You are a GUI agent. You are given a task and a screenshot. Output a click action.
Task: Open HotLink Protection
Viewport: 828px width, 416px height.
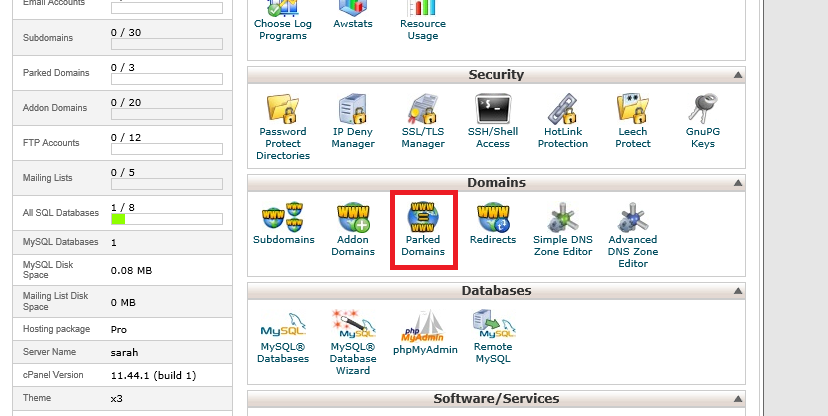[x=563, y=109]
